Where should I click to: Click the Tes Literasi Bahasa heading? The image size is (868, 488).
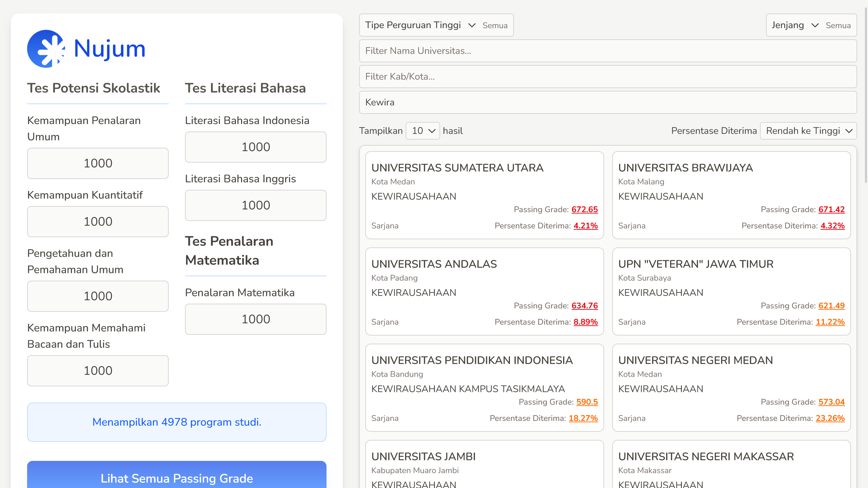click(x=245, y=88)
